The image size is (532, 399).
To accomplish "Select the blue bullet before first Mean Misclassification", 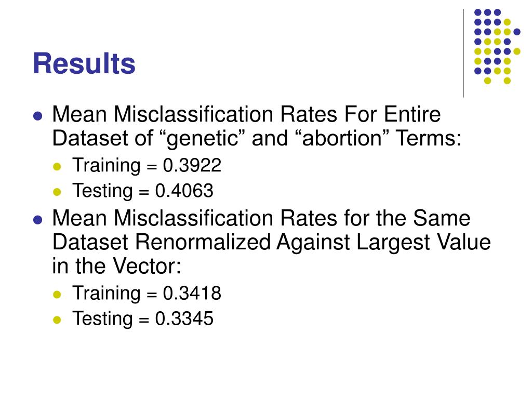I will 37,116.
